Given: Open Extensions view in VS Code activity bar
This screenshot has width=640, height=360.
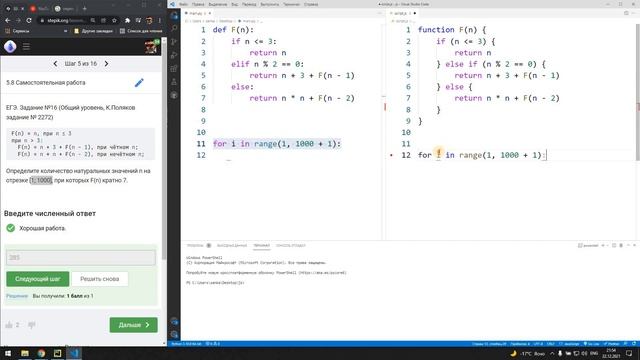Looking at the screenshot, I should [174, 69].
